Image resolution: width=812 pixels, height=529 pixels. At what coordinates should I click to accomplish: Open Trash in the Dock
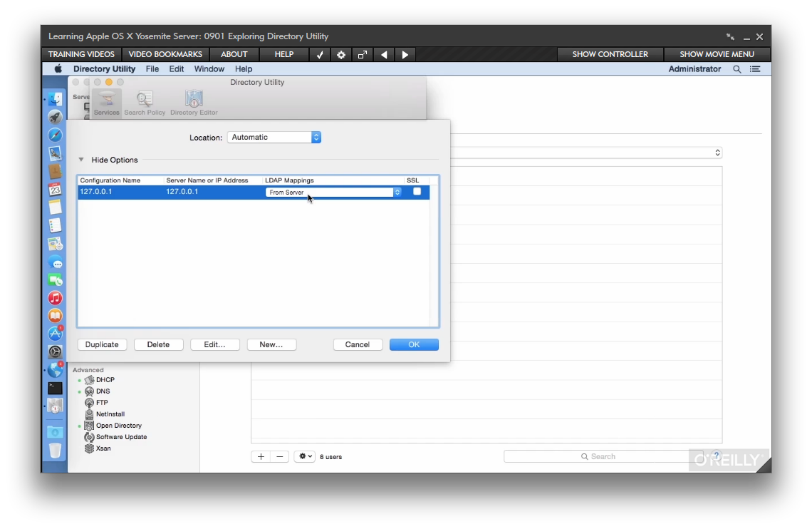(x=55, y=451)
